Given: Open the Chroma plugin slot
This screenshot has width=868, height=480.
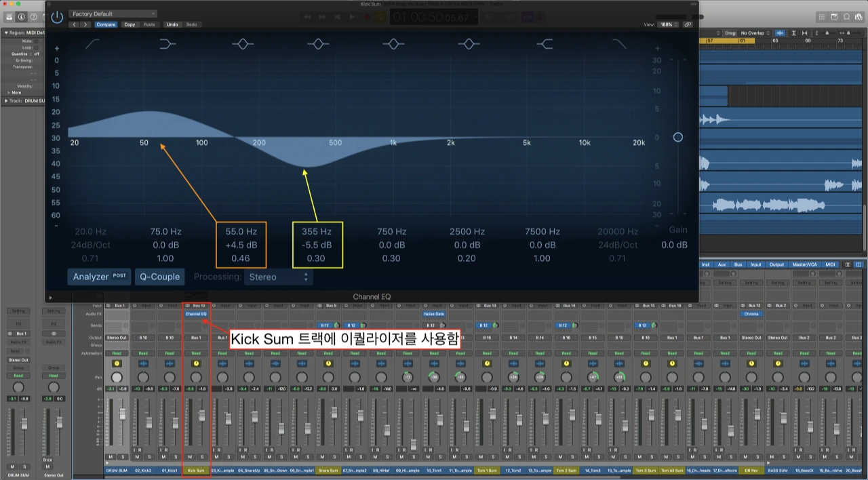Looking at the screenshot, I should click(751, 314).
